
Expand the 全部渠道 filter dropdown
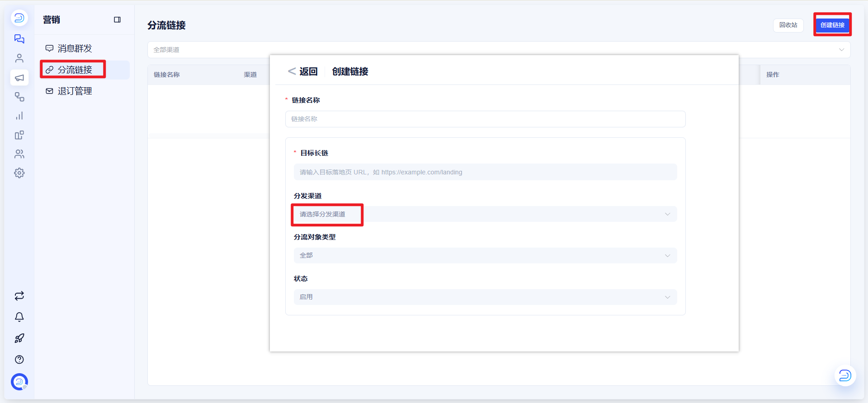tap(499, 50)
